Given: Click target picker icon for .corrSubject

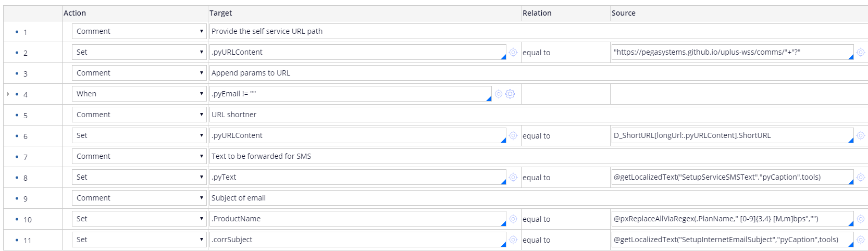Looking at the screenshot, I should 513,240.
